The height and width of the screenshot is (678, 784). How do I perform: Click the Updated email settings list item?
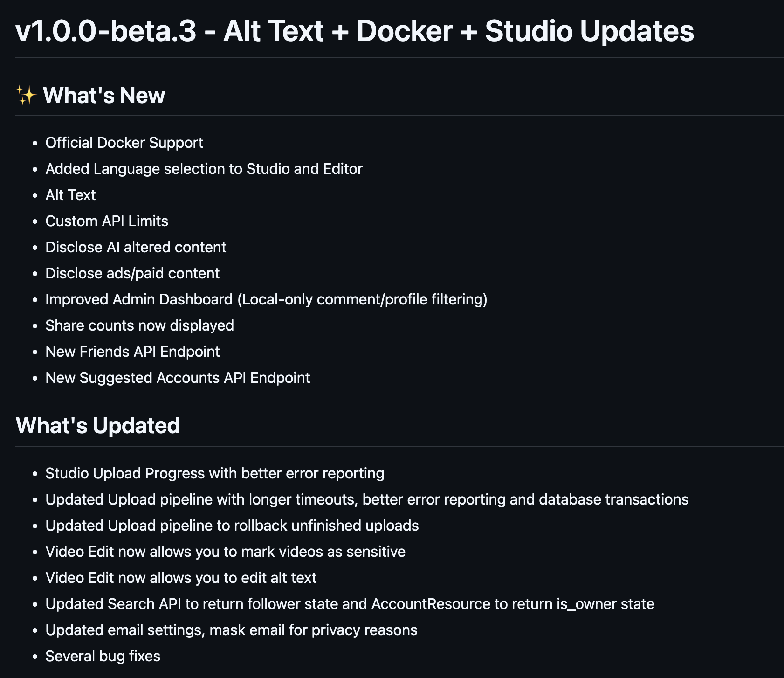click(x=231, y=630)
